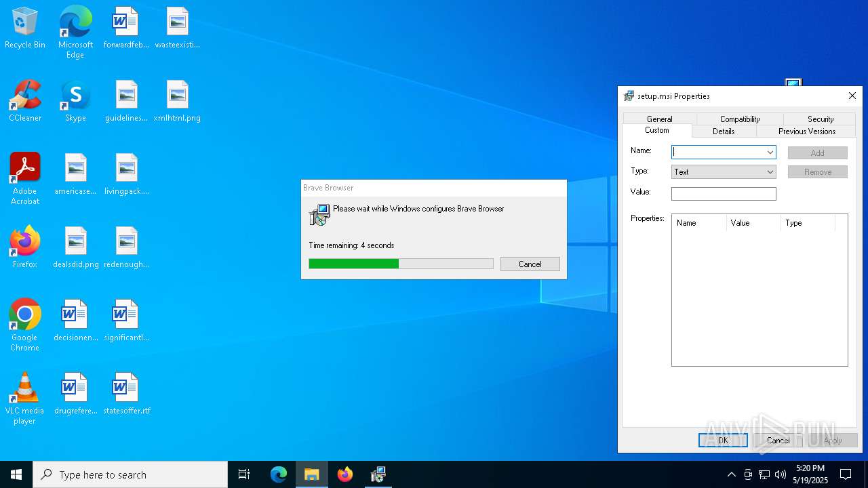Screen dimensions: 868x488
Task: Open the Adobe Acrobat desktop shortcut
Action: click(25, 179)
